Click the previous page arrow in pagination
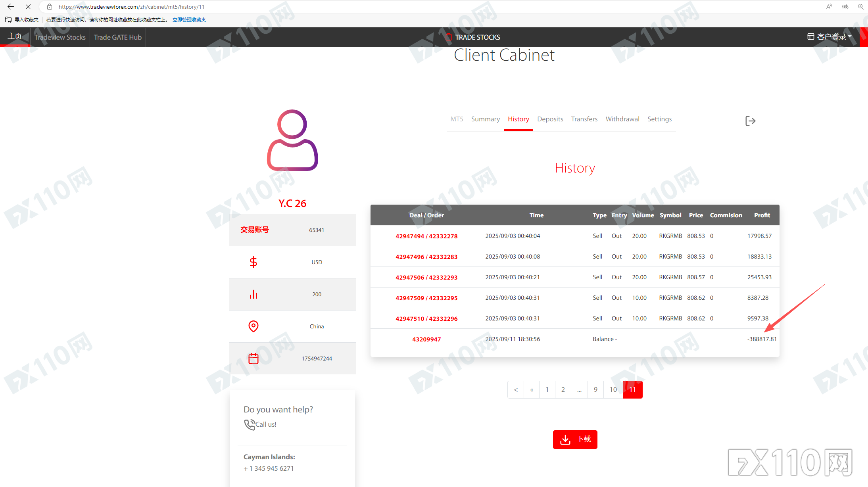The width and height of the screenshot is (868, 487). tap(516, 389)
